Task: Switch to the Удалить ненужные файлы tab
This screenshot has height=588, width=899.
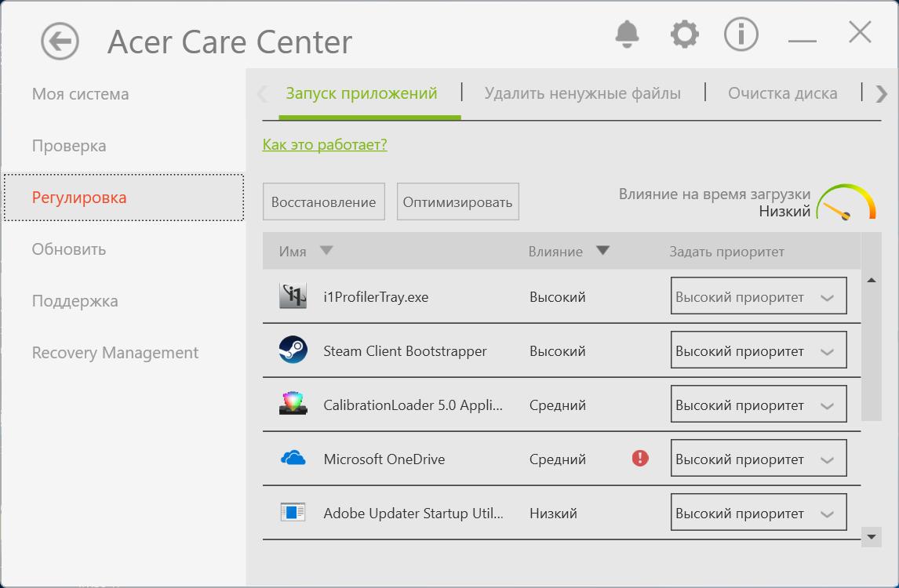Action: pos(583,93)
